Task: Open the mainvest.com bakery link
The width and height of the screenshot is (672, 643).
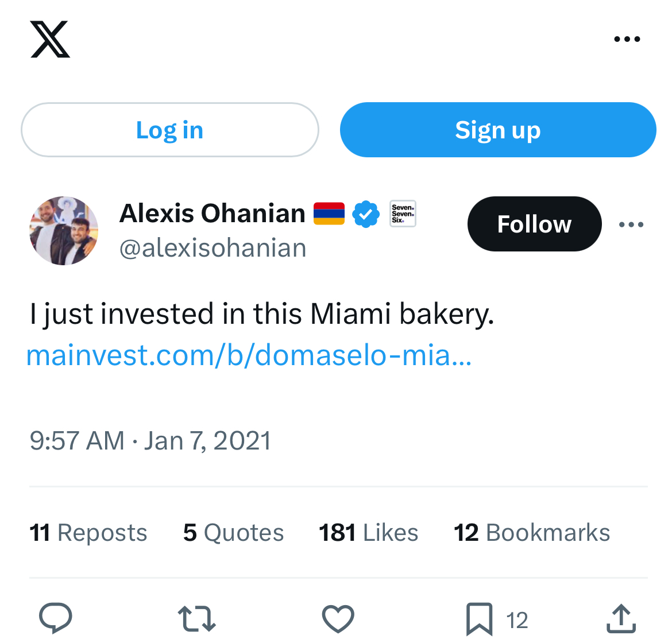Action: click(x=249, y=355)
